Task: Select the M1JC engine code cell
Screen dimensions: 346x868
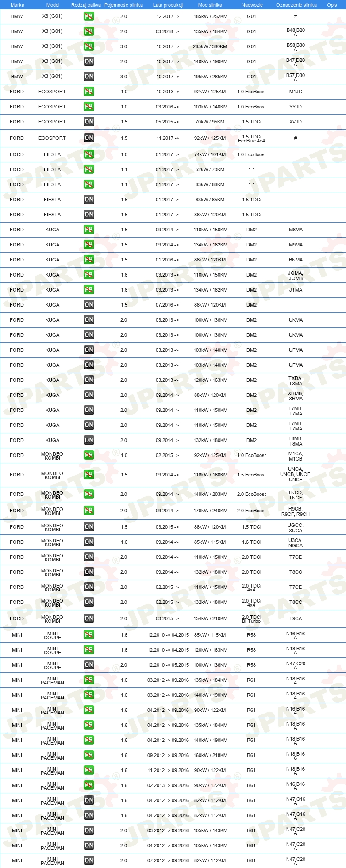Action: (x=296, y=92)
